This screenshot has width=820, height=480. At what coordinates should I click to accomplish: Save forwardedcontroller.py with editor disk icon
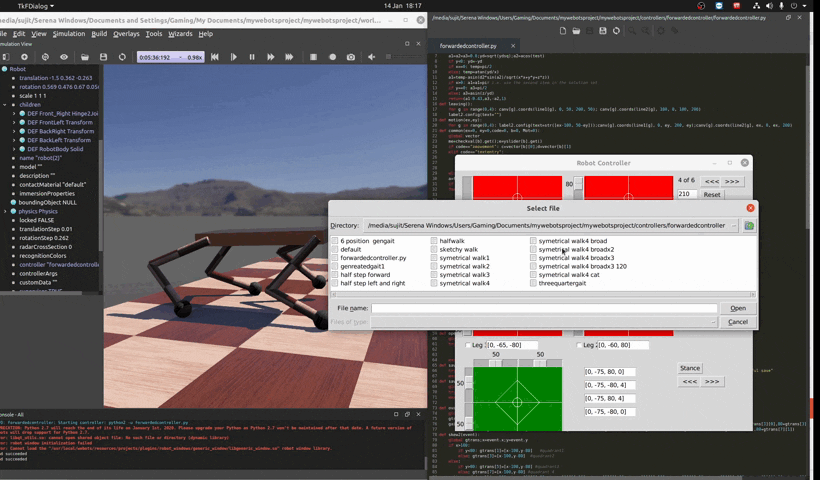(x=602, y=31)
